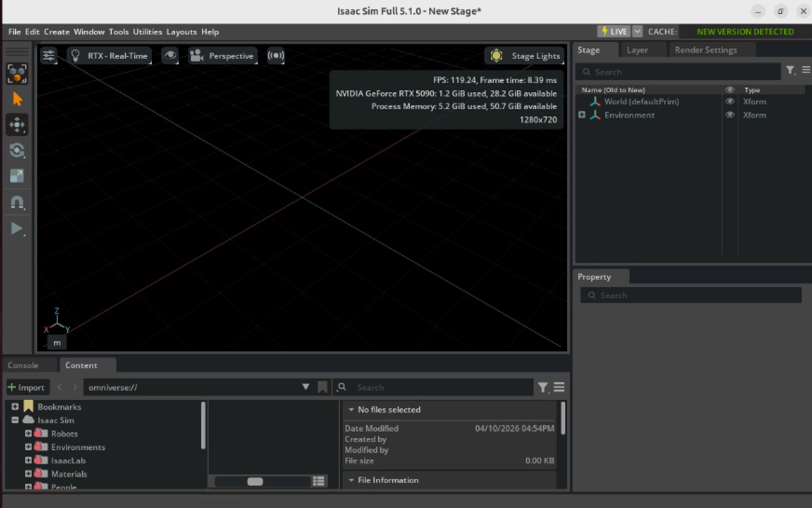This screenshot has height=508, width=812.
Task: Pick the Scale tool
Action: pyautogui.click(x=17, y=176)
